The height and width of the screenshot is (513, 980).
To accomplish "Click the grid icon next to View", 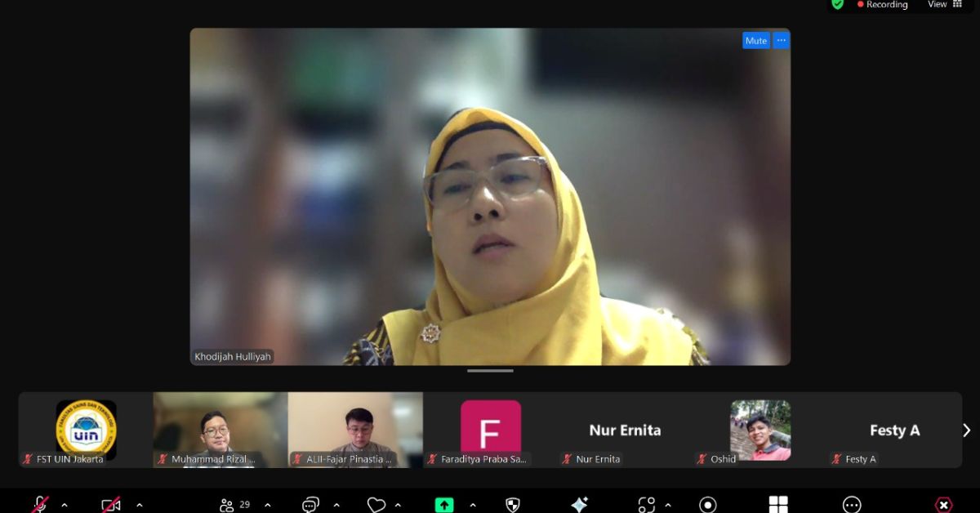I will click(958, 4).
